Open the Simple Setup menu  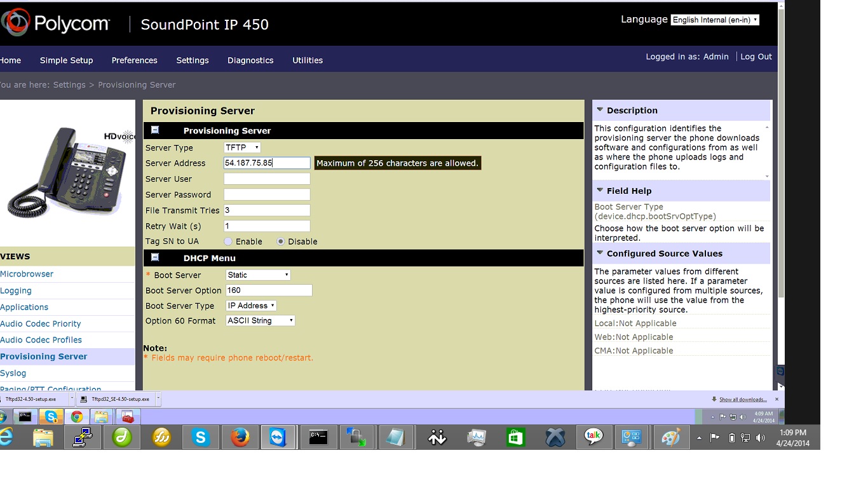tap(66, 60)
